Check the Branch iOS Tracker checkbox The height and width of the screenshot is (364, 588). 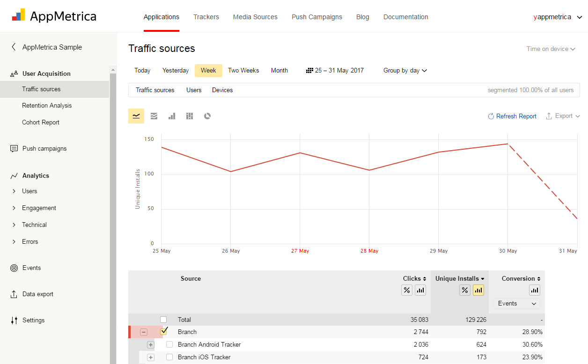tap(169, 357)
